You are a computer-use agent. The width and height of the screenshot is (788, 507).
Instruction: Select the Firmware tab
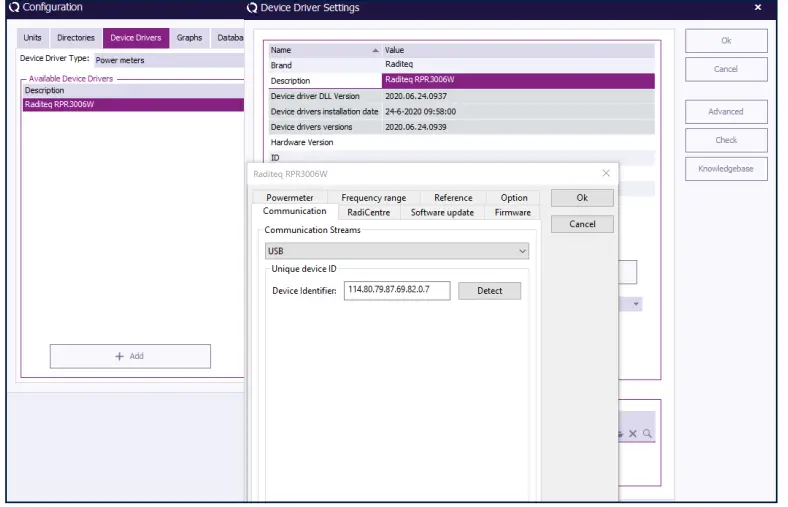512,212
